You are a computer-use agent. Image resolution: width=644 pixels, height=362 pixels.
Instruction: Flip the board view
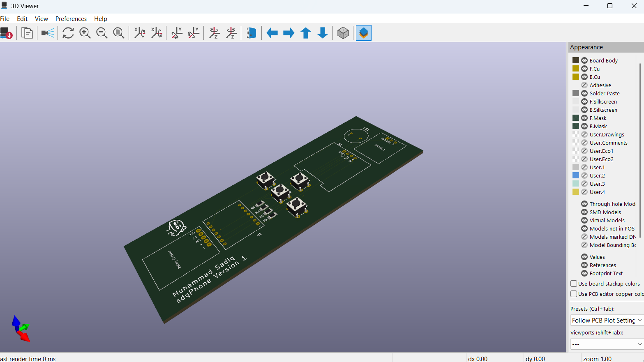click(x=251, y=33)
